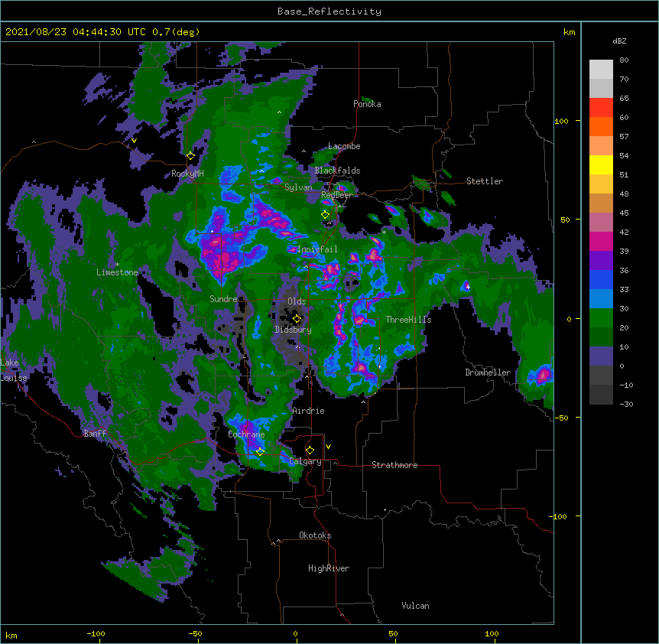This screenshot has width=659, height=644.
Task: Select the orange 57-60 dBZ legend swatch
Action: coord(601,127)
